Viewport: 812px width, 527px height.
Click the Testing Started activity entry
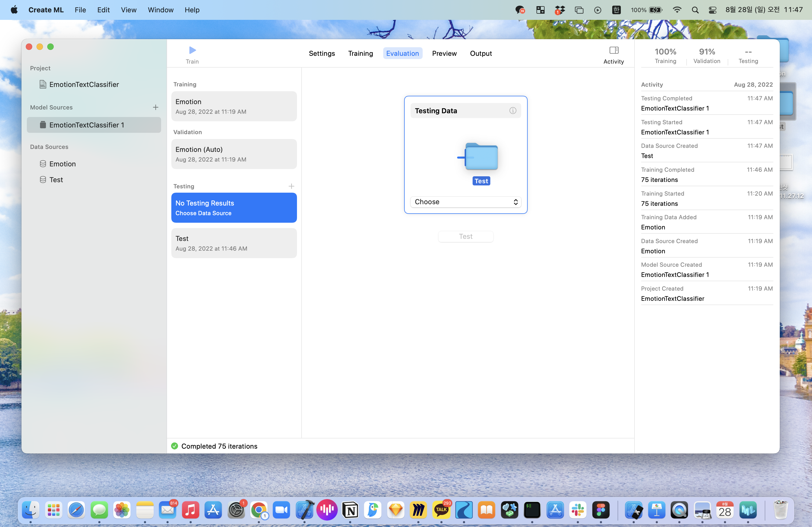pyautogui.click(x=707, y=127)
